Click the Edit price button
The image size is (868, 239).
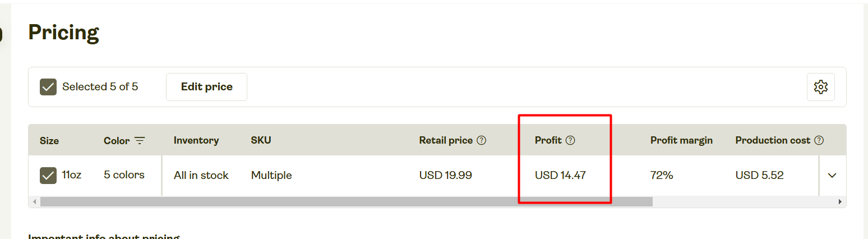point(206,87)
